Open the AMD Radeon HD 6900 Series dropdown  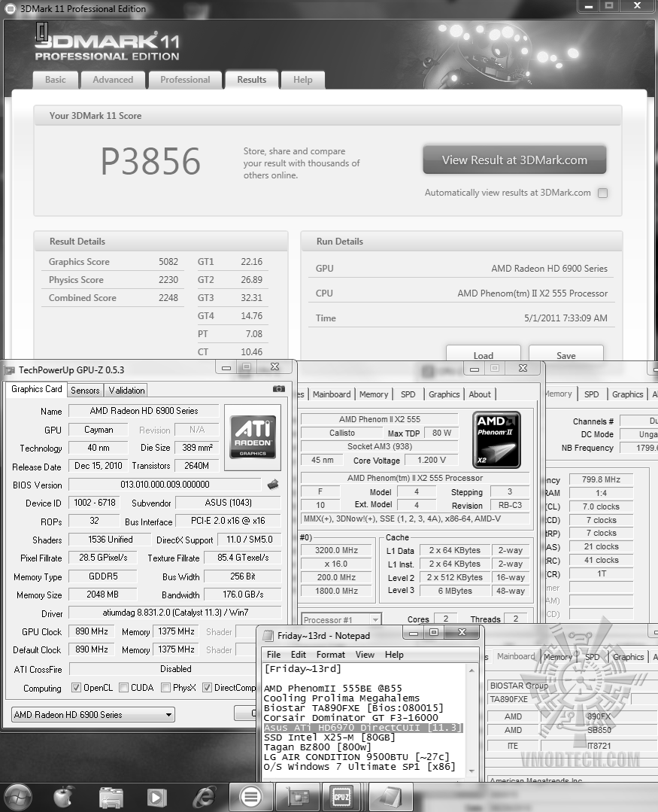coord(93,715)
